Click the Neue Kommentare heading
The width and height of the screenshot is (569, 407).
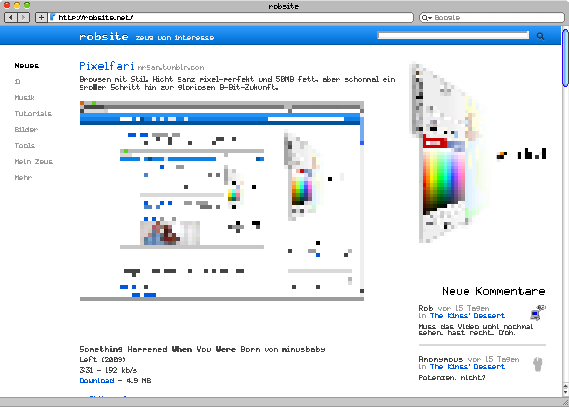(494, 291)
